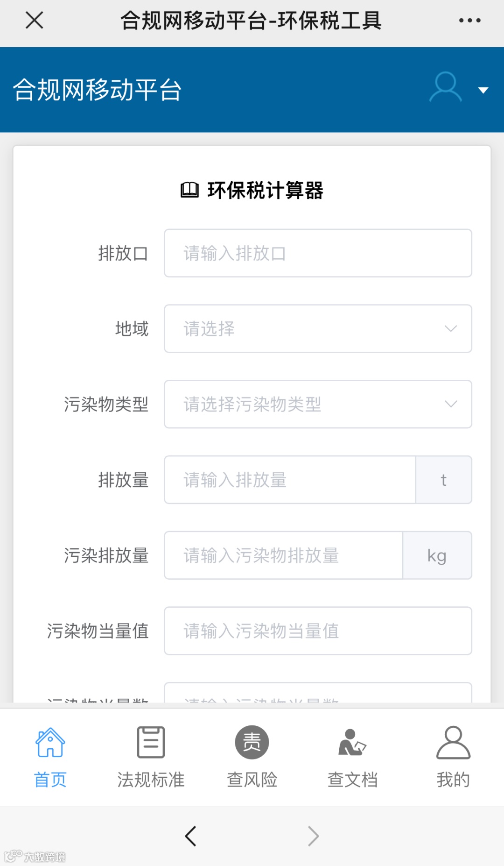Expand the 污染物类型 dropdown
This screenshot has width=504, height=866.
317,405
